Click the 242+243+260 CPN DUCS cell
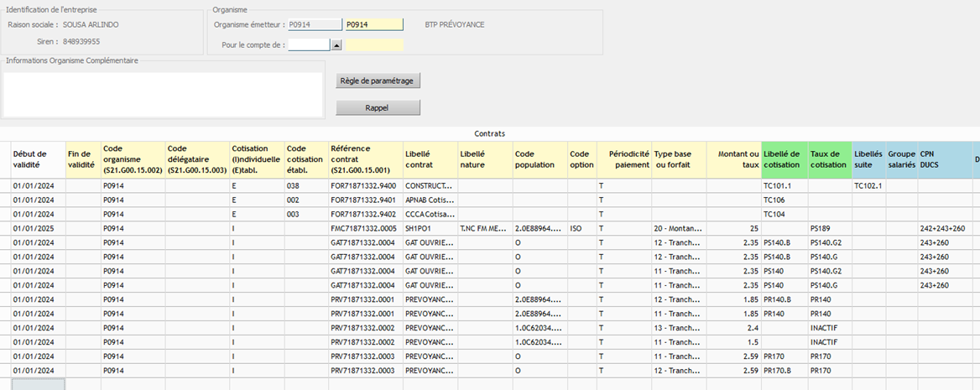The height and width of the screenshot is (390, 980). 945,229
